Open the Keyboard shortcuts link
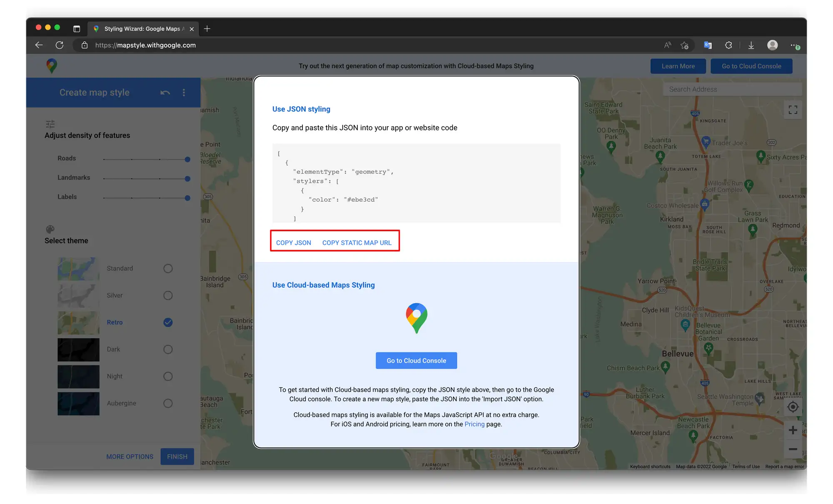Screen dimensions: 833x504 tap(650, 467)
